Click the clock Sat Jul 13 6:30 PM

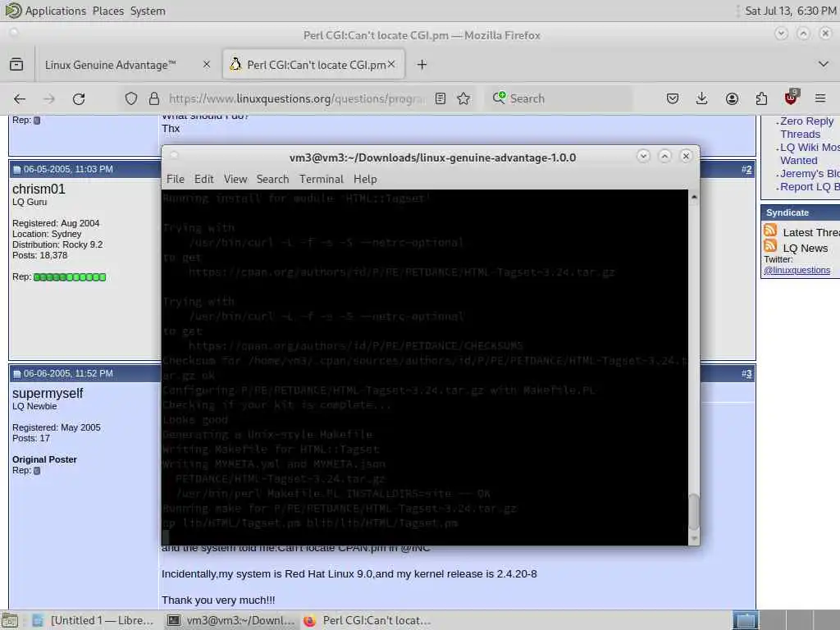pos(790,11)
